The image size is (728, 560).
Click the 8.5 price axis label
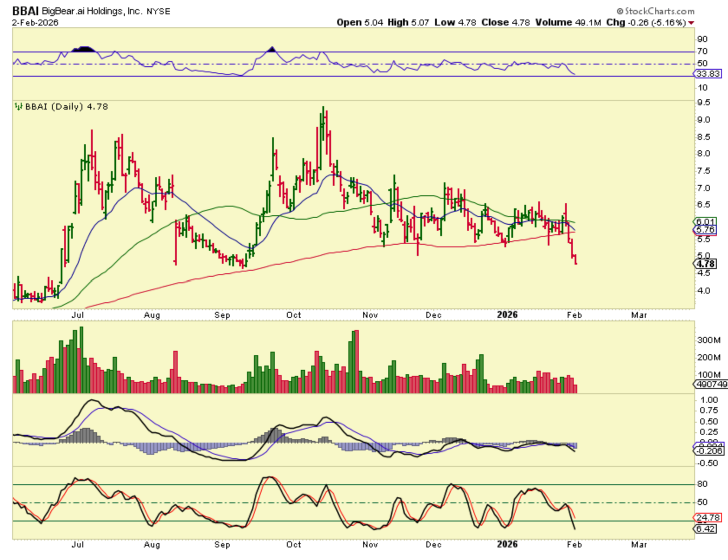[704, 137]
